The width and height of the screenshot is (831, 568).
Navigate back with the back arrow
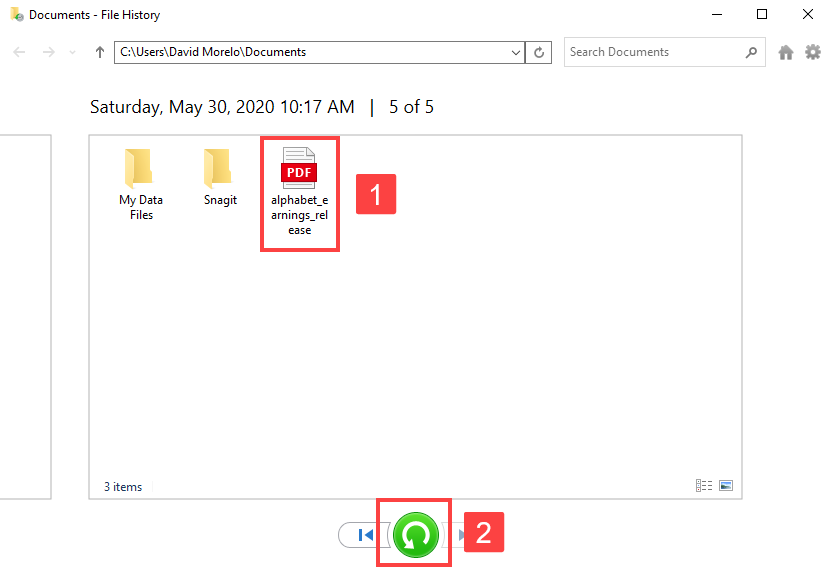pos(19,52)
